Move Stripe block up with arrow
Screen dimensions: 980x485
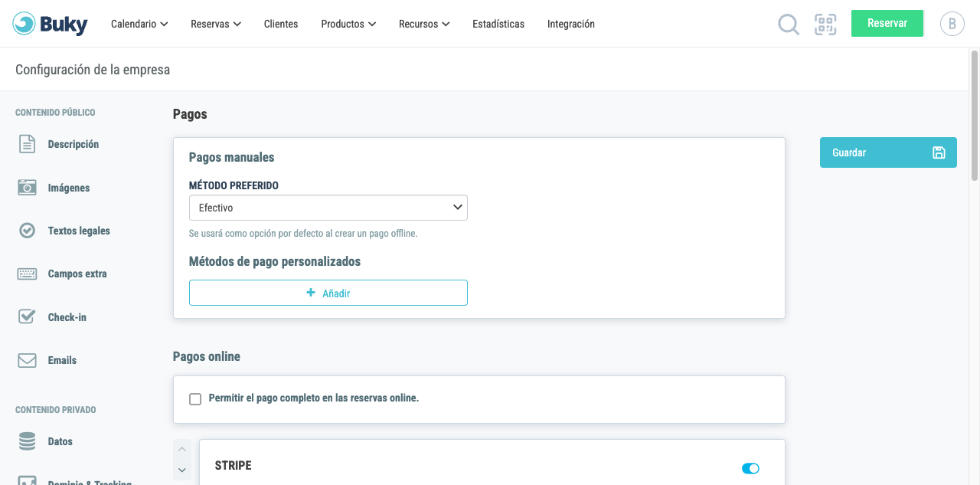pyautogui.click(x=182, y=450)
